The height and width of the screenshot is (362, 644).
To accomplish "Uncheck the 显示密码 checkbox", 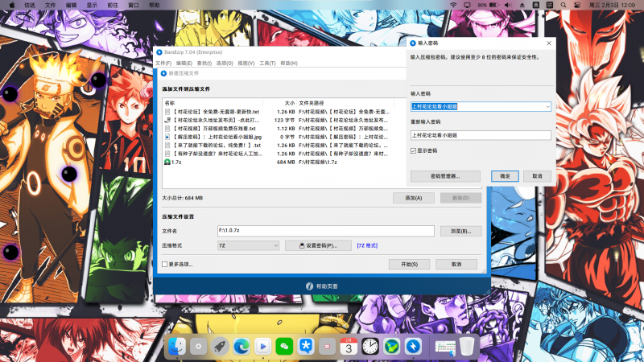I will [x=414, y=150].
